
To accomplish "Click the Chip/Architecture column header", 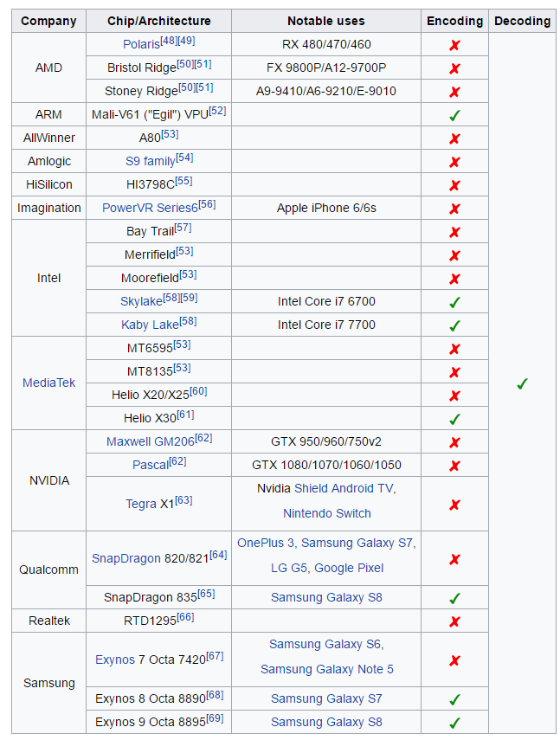I will 159,22.
